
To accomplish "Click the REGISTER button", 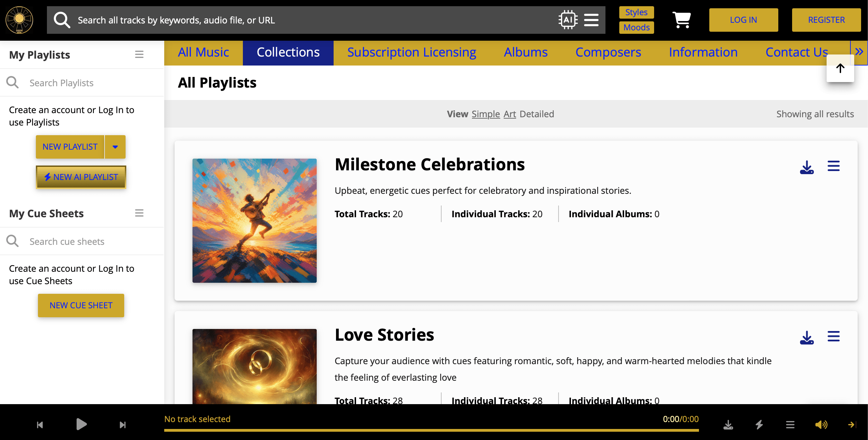I will pos(827,20).
